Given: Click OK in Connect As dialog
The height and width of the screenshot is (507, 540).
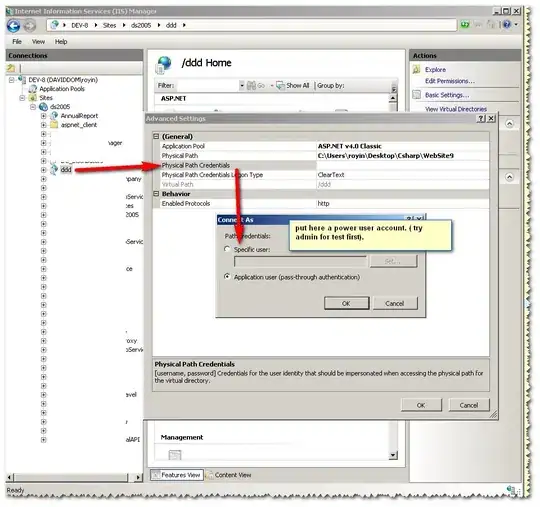Looking at the screenshot, I should click(346, 303).
